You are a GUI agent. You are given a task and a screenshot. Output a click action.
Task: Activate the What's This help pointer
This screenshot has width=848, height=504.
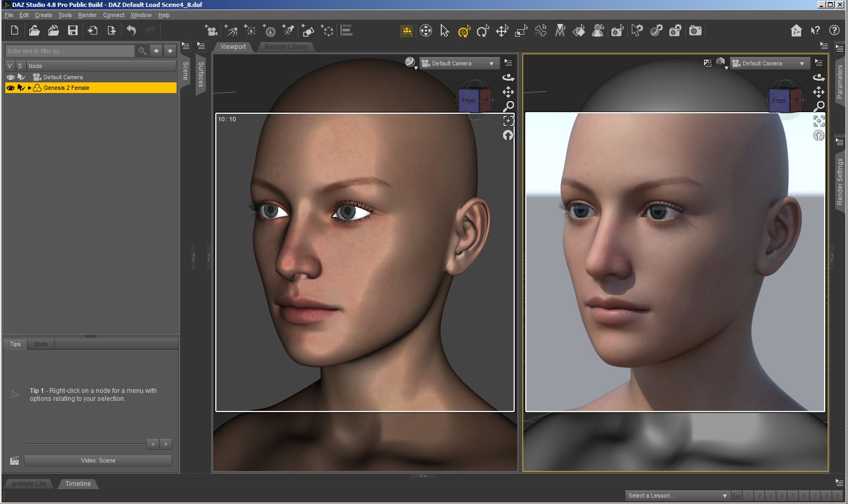click(815, 31)
